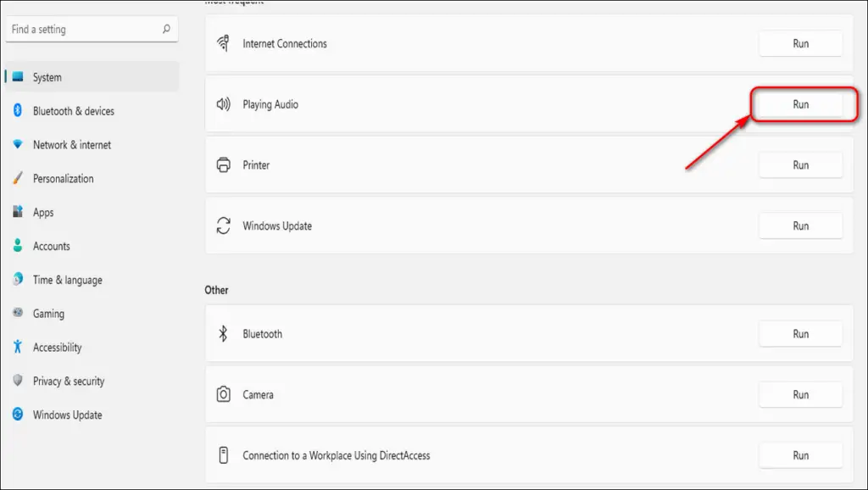Click the DirectAccess workplace phone icon
Screen dimensions: 868x490
point(225,455)
